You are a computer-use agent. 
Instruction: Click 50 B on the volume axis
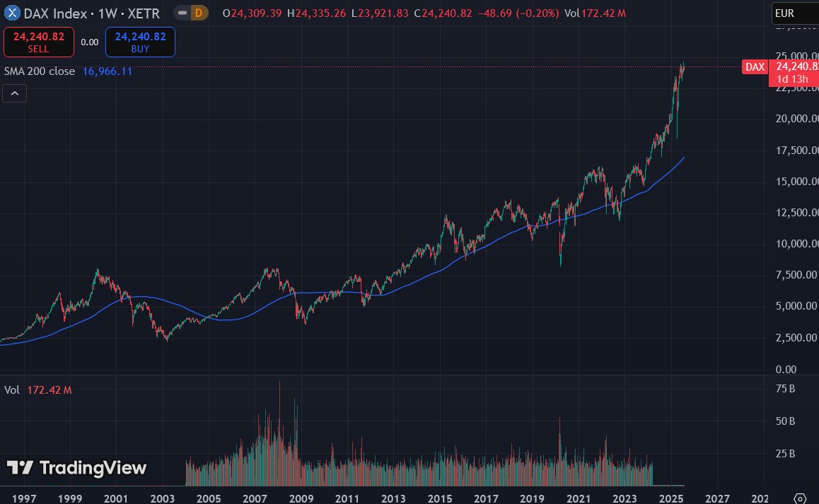786,421
